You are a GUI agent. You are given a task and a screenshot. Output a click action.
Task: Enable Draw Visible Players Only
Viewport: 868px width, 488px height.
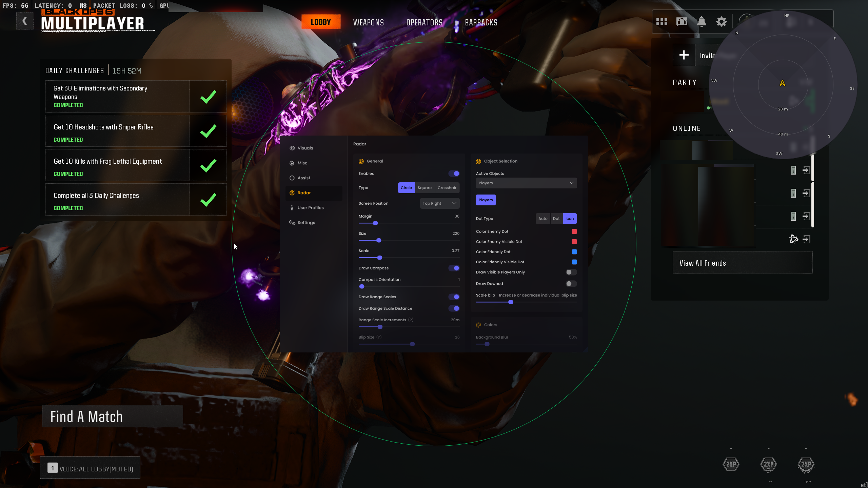coord(571,272)
